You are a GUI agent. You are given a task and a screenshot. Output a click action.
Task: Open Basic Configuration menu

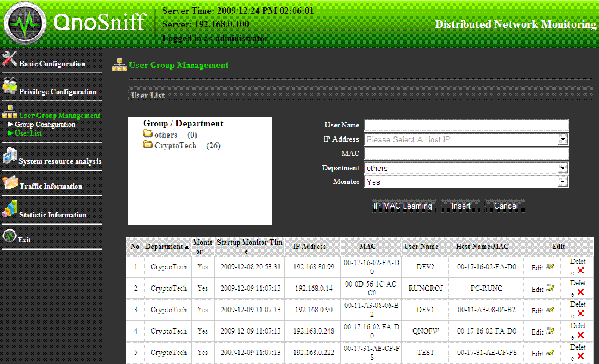52,64
